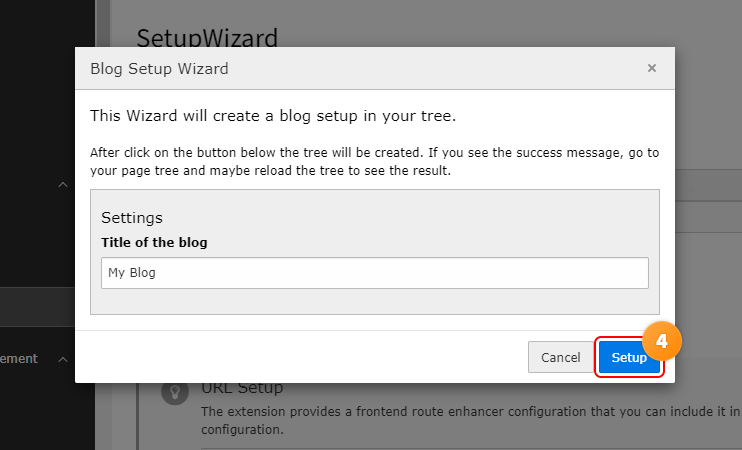Collapse the upper sidebar group chevron
Viewport: 742px width, 450px height.
63,185
